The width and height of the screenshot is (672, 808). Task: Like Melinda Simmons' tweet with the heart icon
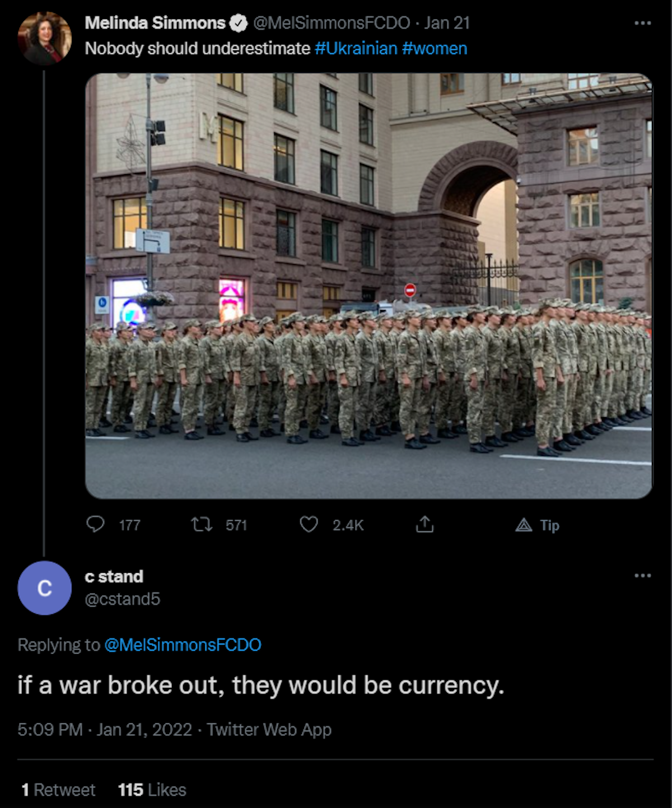[x=309, y=524]
